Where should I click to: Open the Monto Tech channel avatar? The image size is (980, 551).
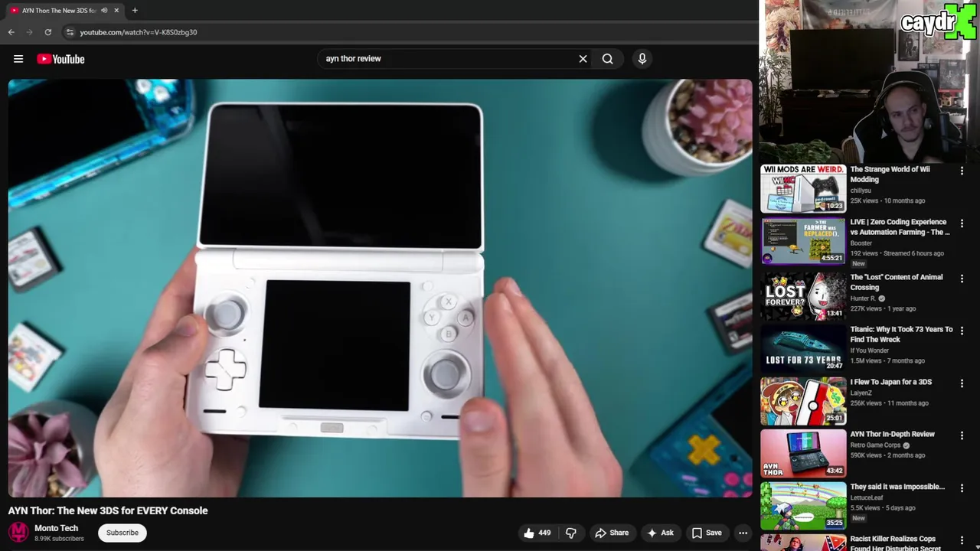coord(18,532)
